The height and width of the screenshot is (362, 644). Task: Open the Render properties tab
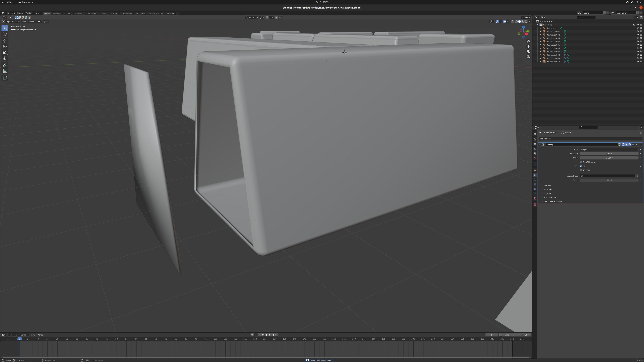[x=535, y=139]
